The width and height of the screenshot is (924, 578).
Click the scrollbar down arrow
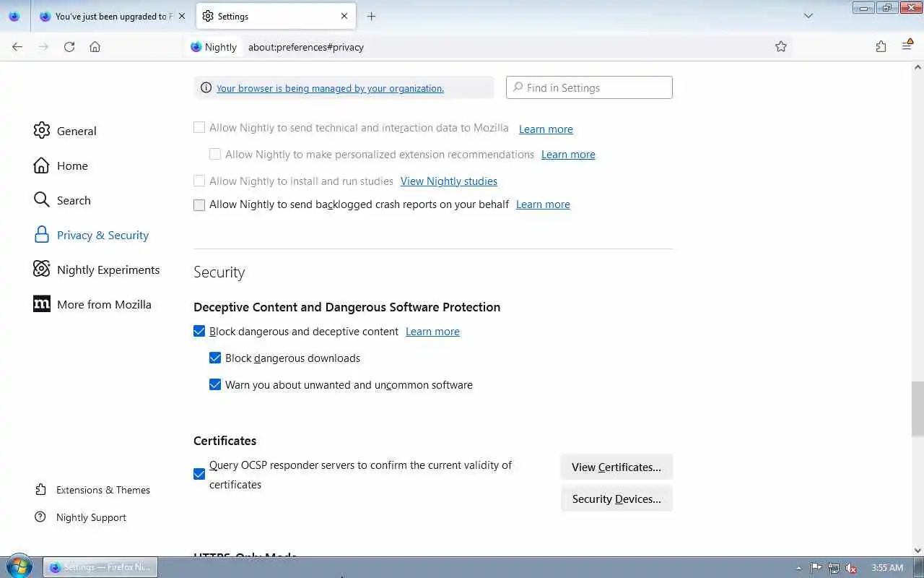tap(918, 551)
